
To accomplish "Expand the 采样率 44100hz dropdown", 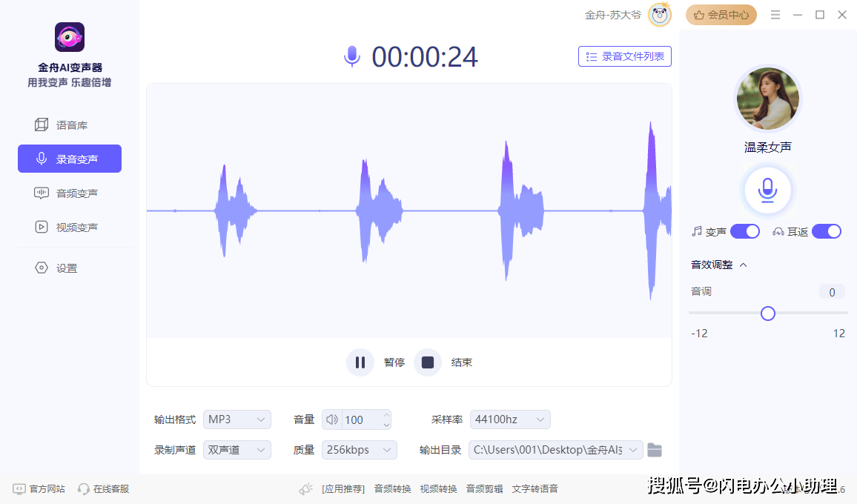I will (x=510, y=420).
